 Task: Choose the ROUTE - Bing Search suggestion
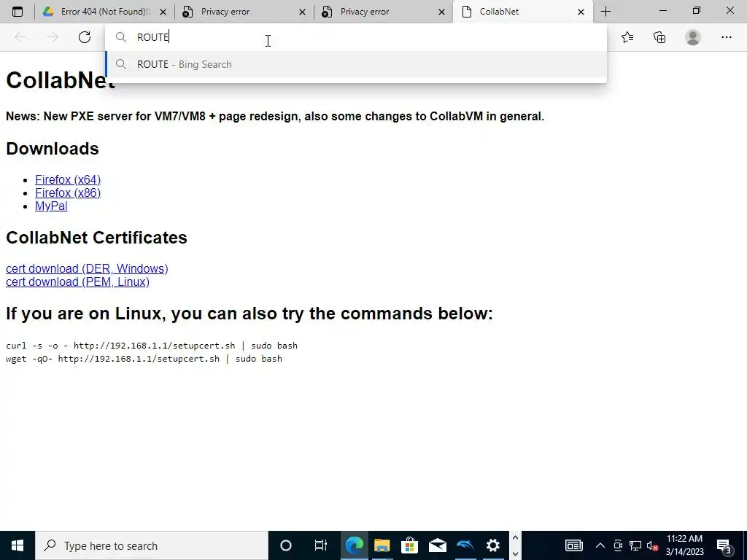[x=355, y=64]
